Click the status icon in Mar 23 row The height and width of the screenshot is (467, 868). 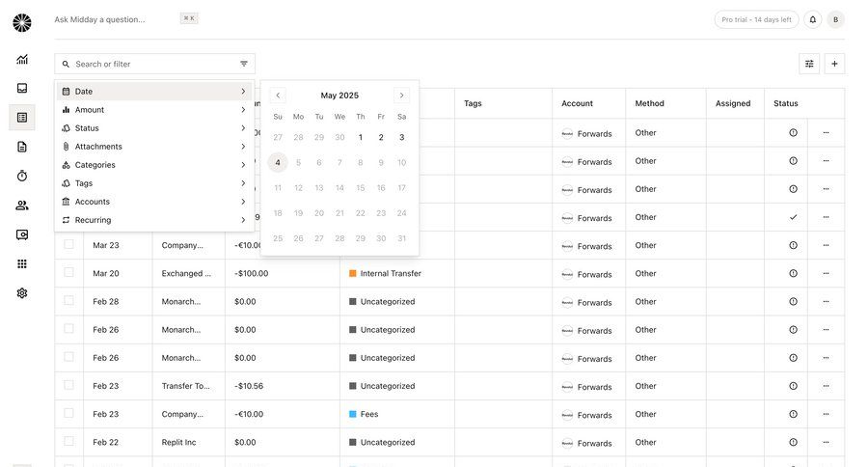coord(794,245)
